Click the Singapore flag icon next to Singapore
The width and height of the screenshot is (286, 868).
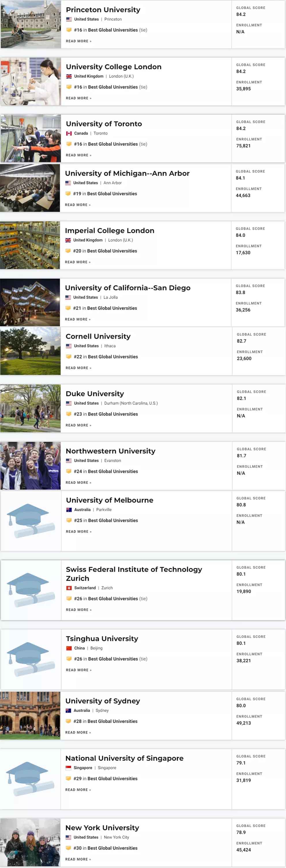pos(68,768)
